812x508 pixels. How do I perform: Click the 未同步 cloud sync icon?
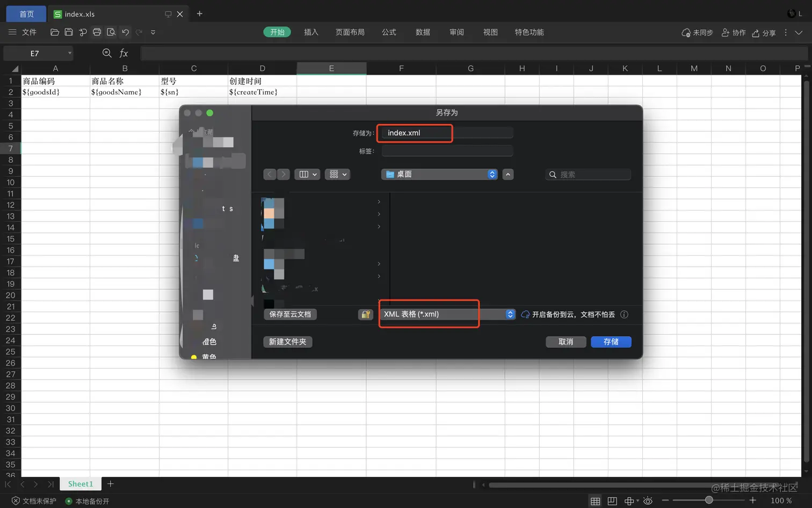pos(686,33)
